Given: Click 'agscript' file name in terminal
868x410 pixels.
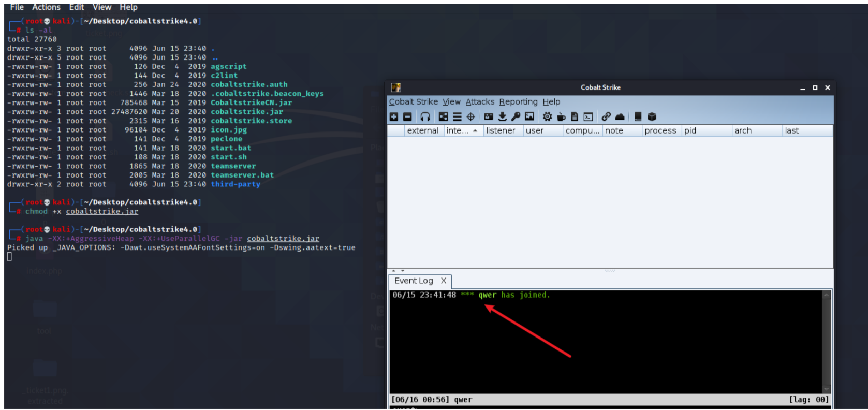Looking at the screenshot, I should coord(228,67).
